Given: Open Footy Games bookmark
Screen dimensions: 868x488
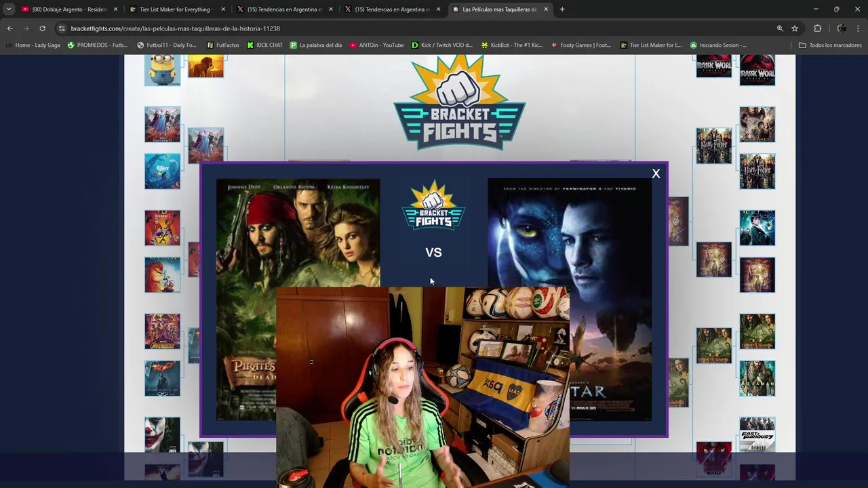Looking at the screenshot, I should [x=581, y=45].
